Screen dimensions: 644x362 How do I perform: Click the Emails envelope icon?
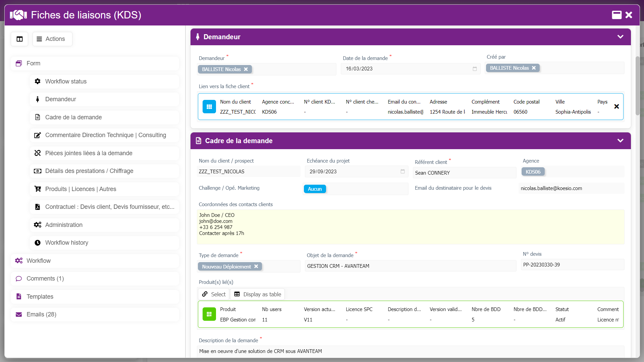(x=19, y=314)
